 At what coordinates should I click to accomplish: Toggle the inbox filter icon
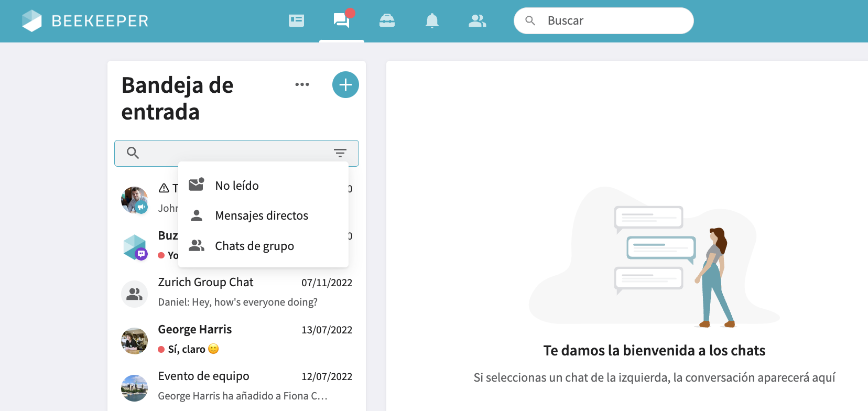click(340, 153)
